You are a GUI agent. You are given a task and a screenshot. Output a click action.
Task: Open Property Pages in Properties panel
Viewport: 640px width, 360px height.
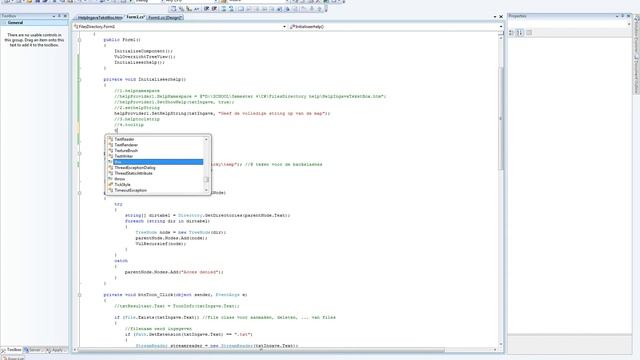click(x=529, y=33)
